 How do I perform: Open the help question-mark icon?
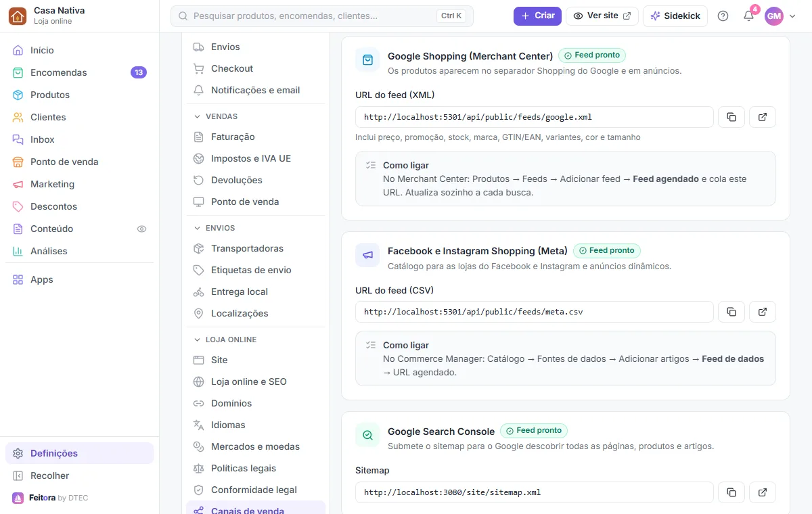tap(723, 16)
